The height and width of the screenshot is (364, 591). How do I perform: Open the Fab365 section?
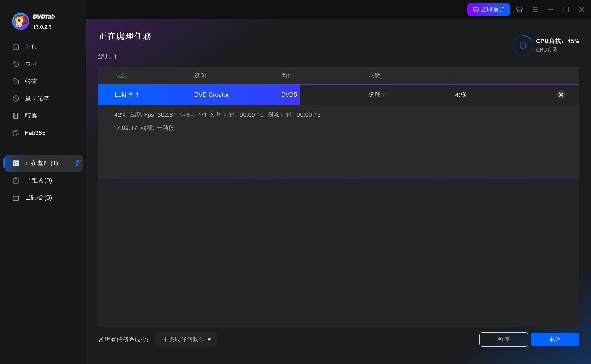pyautogui.click(x=35, y=133)
